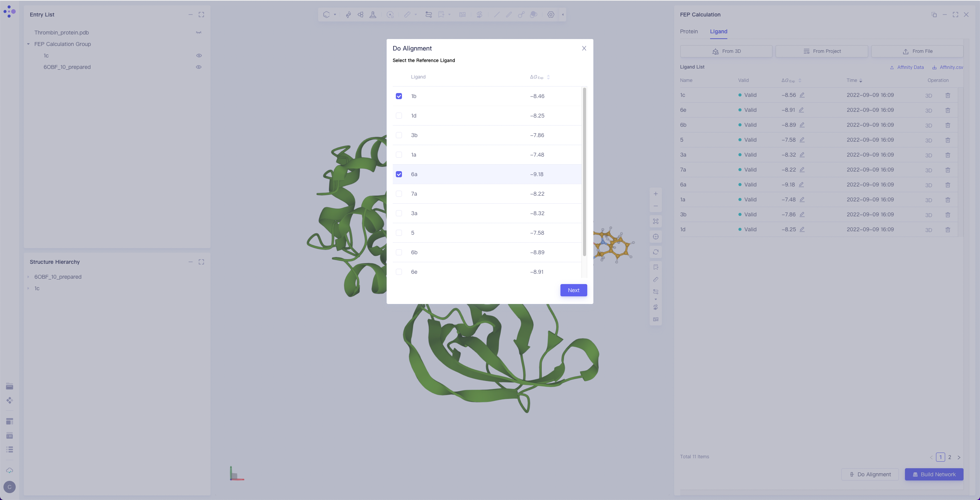Check ligand 6e checkbox in dialog
The height and width of the screenshot is (500, 980).
(399, 272)
